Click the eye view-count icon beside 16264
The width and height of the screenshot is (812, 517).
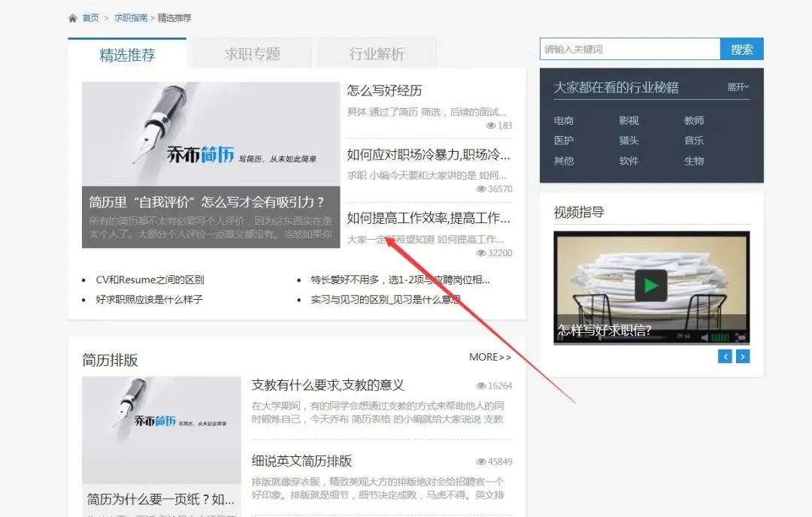pos(481,385)
